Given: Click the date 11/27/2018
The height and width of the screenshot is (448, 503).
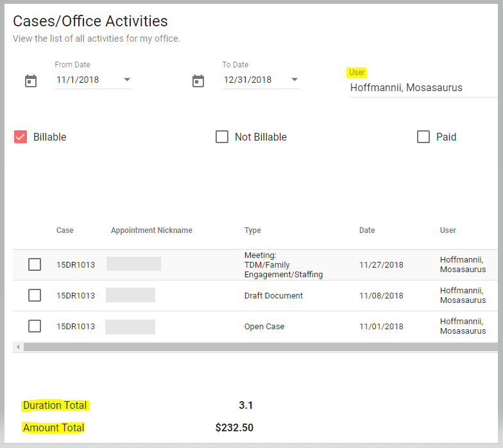Looking at the screenshot, I should [381, 264].
